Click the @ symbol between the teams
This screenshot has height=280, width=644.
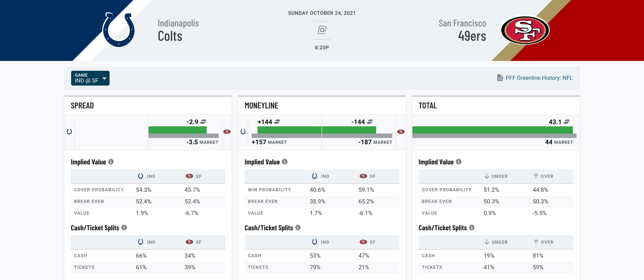(x=322, y=30)
